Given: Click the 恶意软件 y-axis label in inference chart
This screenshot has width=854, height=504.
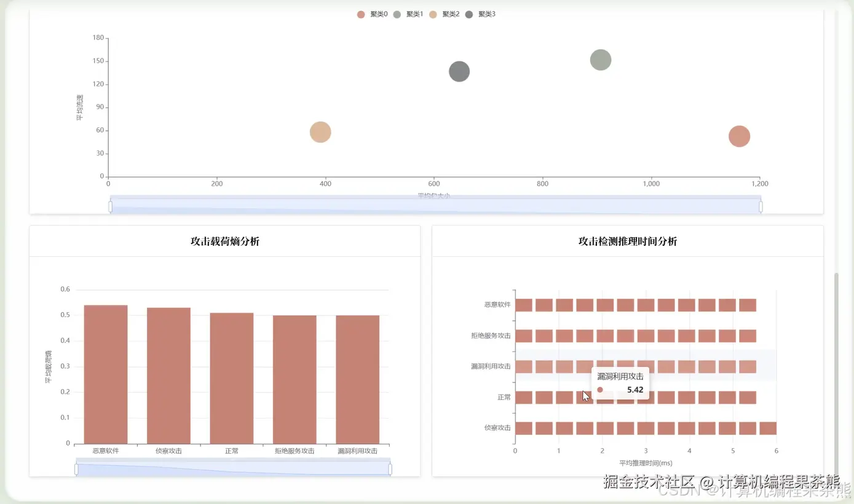Looking at the screenshot, I should point(497,305).
